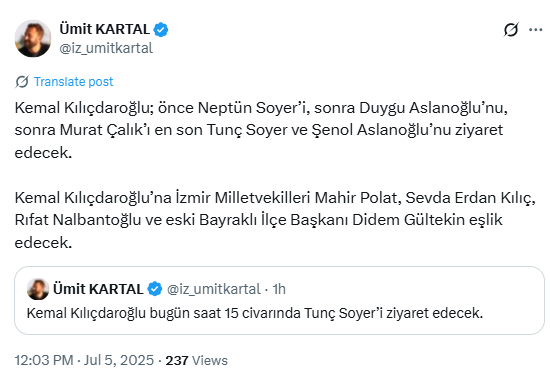Click the verified badge in the quoted post

pyautogui.click(x=155, y=289)
